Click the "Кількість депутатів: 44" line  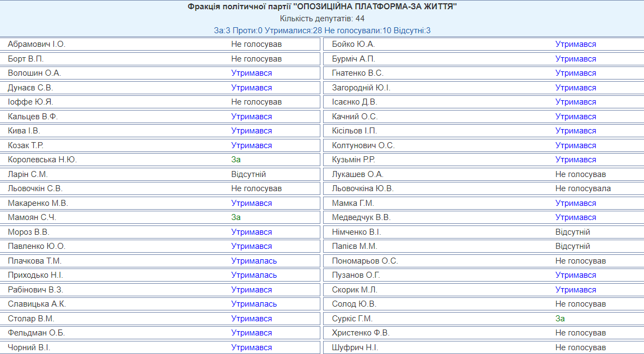tap(322, 19)
